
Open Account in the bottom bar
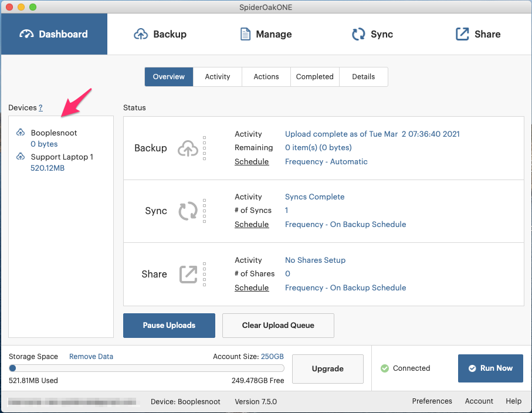tap(479, 401)
